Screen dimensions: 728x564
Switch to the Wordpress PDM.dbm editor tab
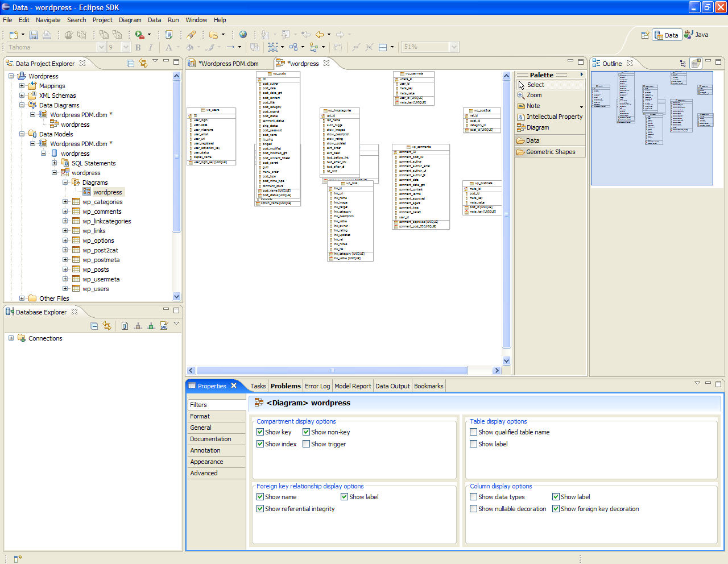pos(228,64)
